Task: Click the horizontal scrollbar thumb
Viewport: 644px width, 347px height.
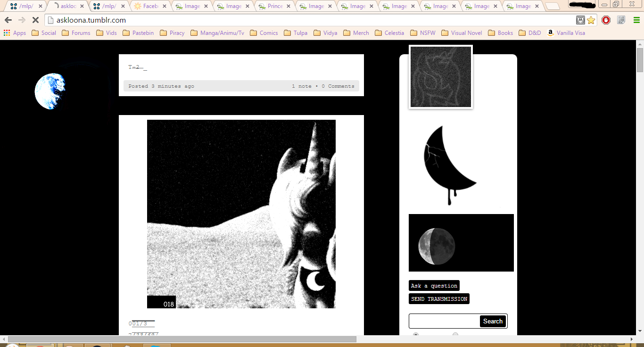Action: coord(182,339)
